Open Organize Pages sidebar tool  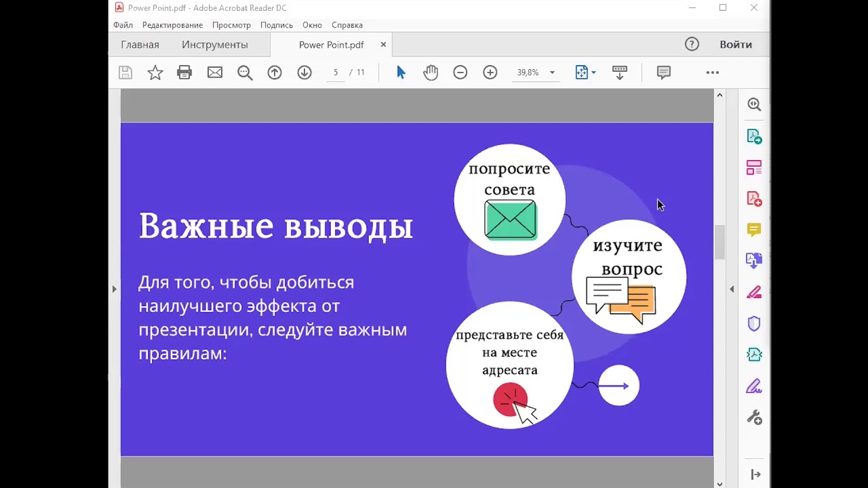[754, 167]
